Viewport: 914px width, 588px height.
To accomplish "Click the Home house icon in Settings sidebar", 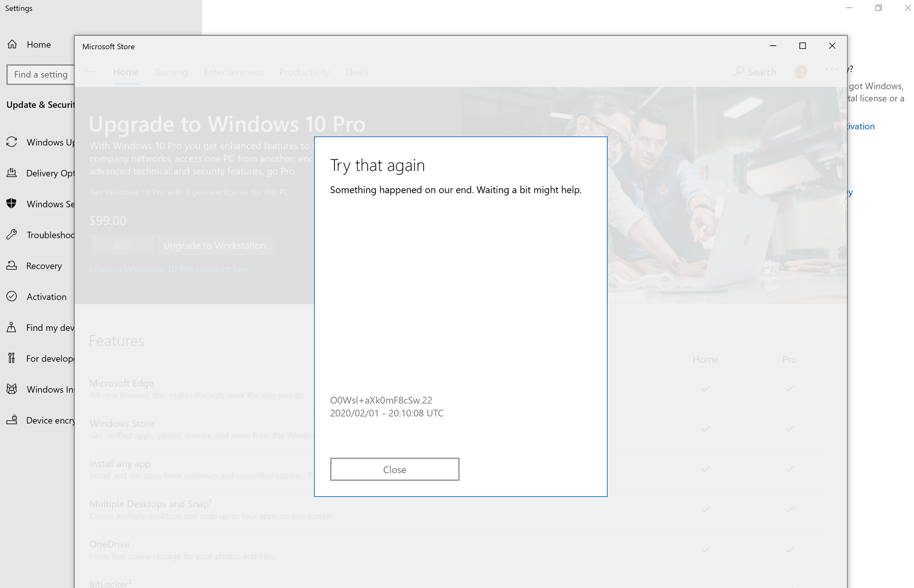I will [x=12, y=44].
